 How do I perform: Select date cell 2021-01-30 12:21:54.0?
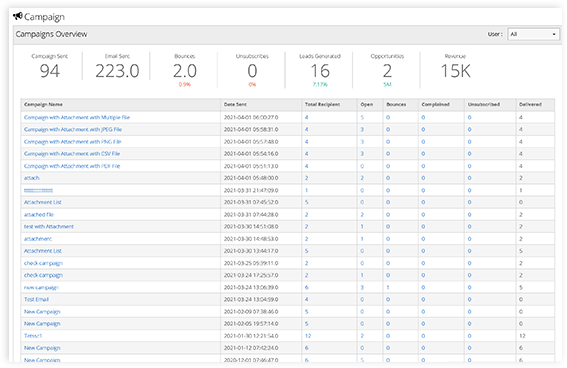pyautogui.click(x=251, y=336)
